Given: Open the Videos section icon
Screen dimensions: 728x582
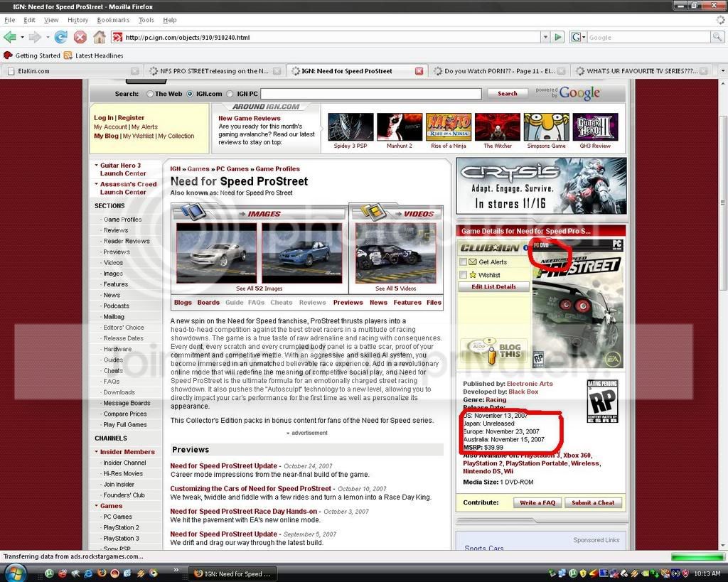Looking at the screenshot, I should (374, 211).
